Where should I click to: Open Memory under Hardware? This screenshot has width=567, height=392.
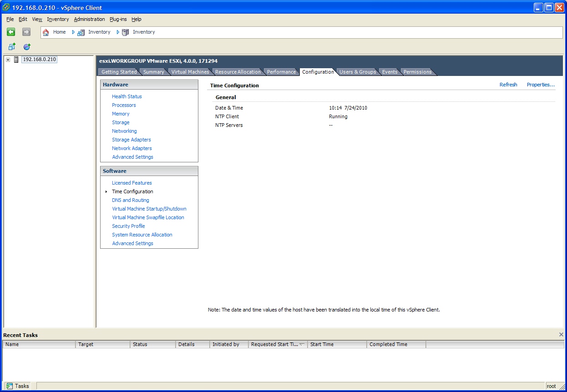[x=121, y=114]
